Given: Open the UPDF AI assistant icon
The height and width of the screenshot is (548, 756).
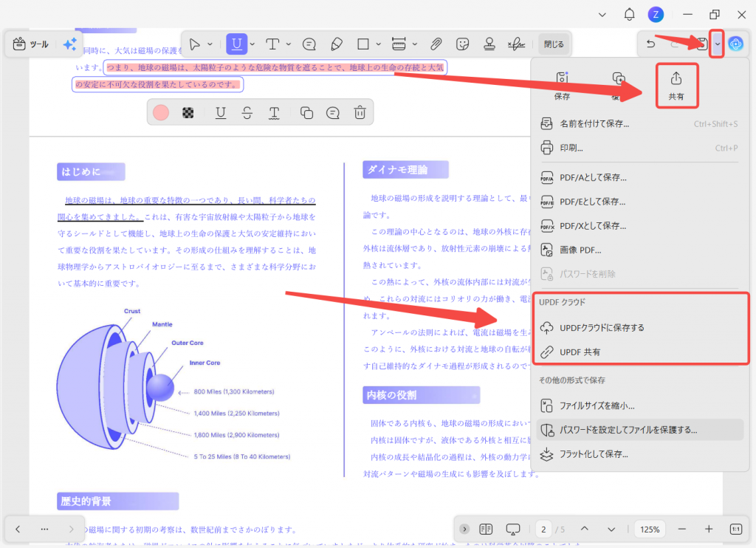Looking at the screenshot, I should point(736,44).
